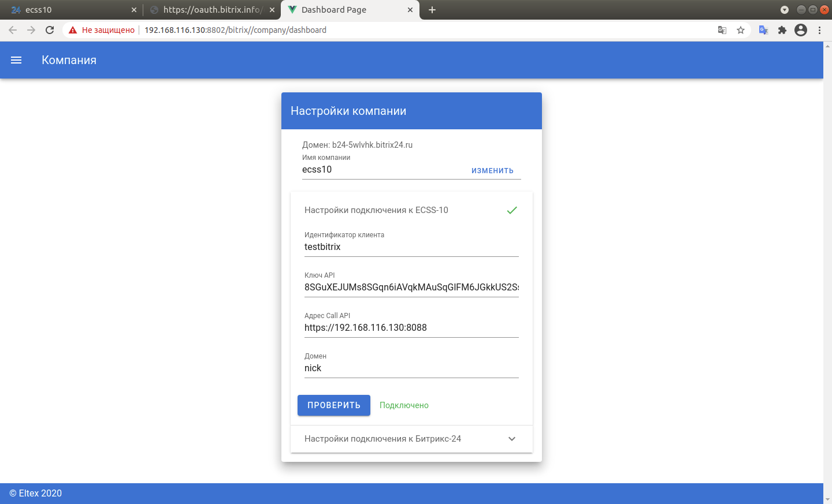The image size is (832, 504).
Task: Open a new browser tab
Action: (432, 10)
